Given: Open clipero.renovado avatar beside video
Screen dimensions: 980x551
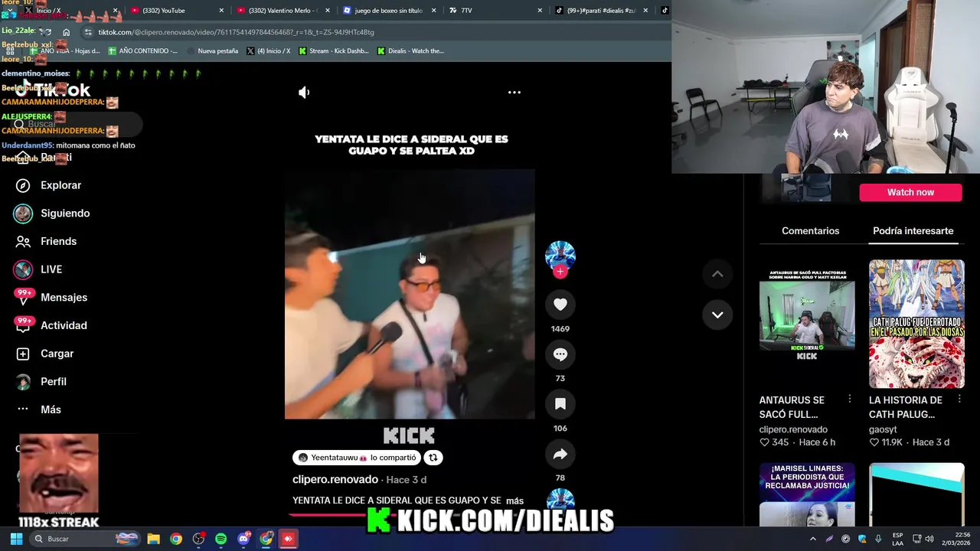Looking at the screenshot, I should tap(560, 254).
